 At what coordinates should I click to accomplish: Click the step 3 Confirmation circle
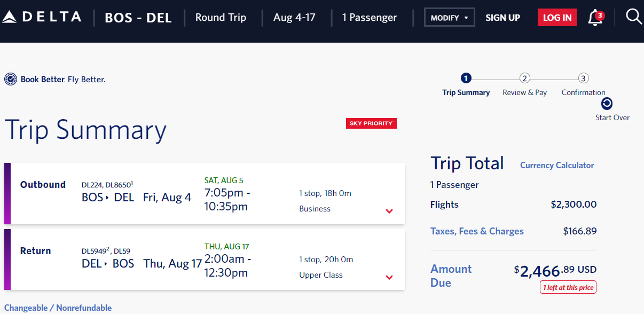point(583,78)
